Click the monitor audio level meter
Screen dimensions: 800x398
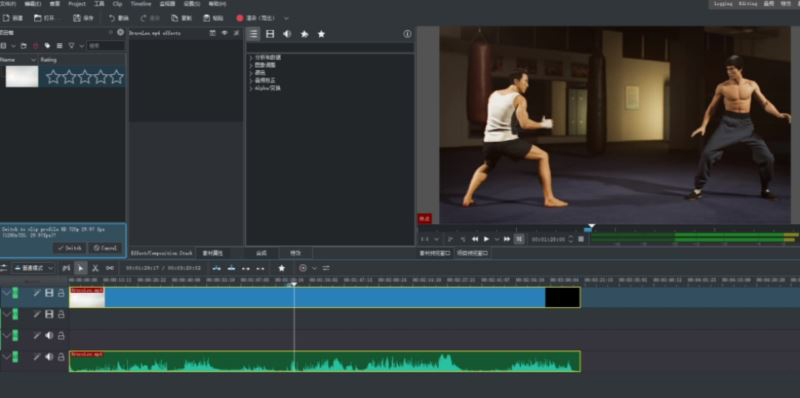point(694,237)
